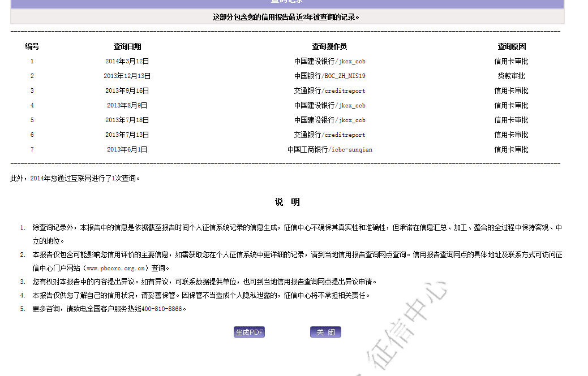588x376 pixels.
Task: Select the 2013年9月16日 date entry
Action: tap(127, 91)
